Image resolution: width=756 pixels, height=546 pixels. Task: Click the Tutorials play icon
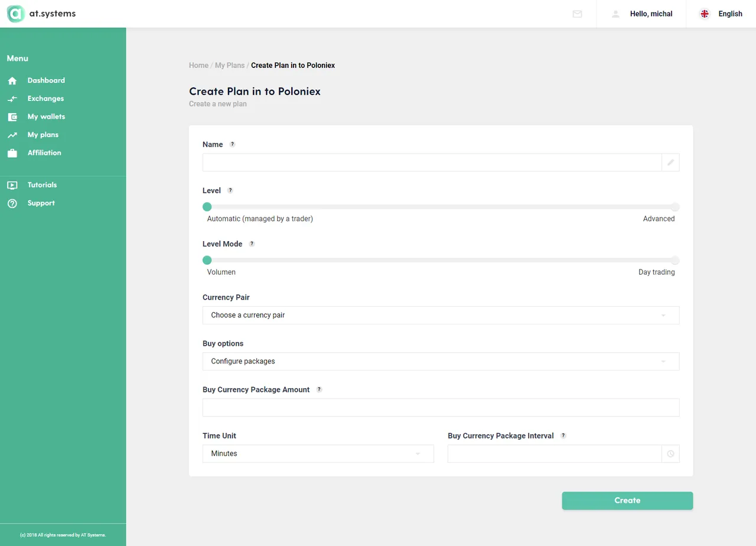(x=12, y=185)
